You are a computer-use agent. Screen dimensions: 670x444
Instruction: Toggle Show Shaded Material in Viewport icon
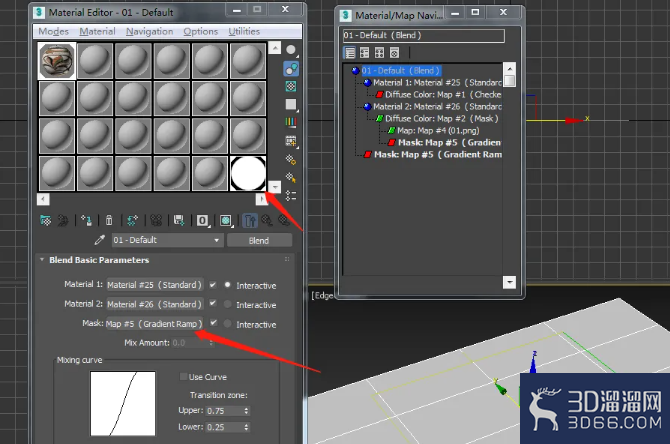click(226, 221)
